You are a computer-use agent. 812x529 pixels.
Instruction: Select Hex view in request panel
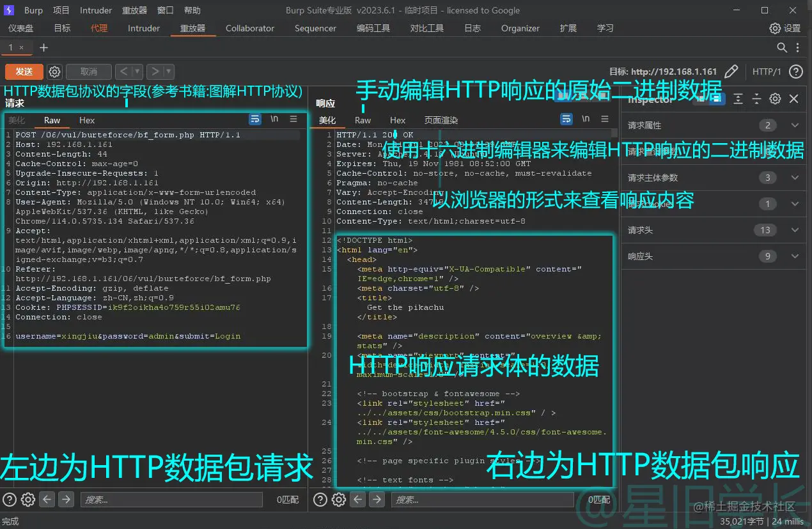click(87, 120)
